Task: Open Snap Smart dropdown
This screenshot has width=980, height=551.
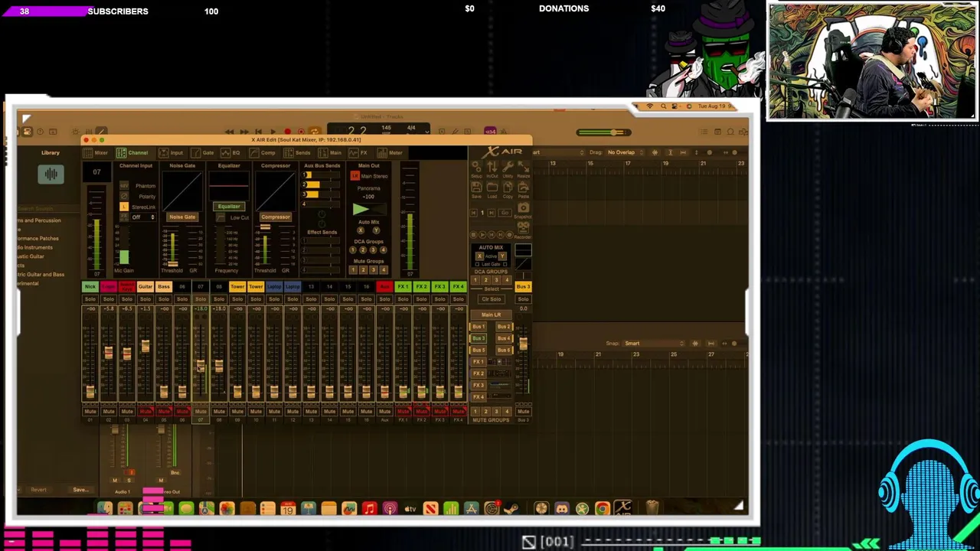Action: tap(652, 344)
